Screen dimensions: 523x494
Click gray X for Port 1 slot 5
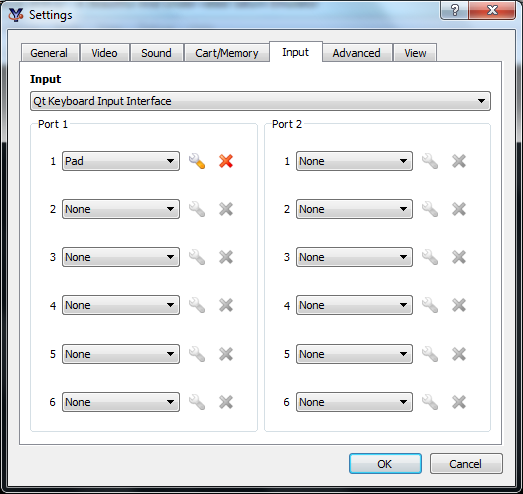tap(226, 354)
